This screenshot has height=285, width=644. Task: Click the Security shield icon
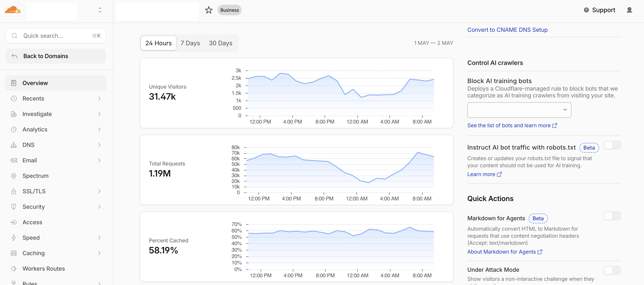pyautogui.click(x=14, y=207)
